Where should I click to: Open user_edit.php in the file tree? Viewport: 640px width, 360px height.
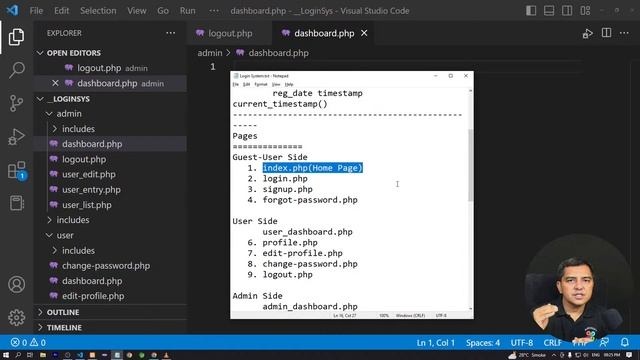pos(89,175)
